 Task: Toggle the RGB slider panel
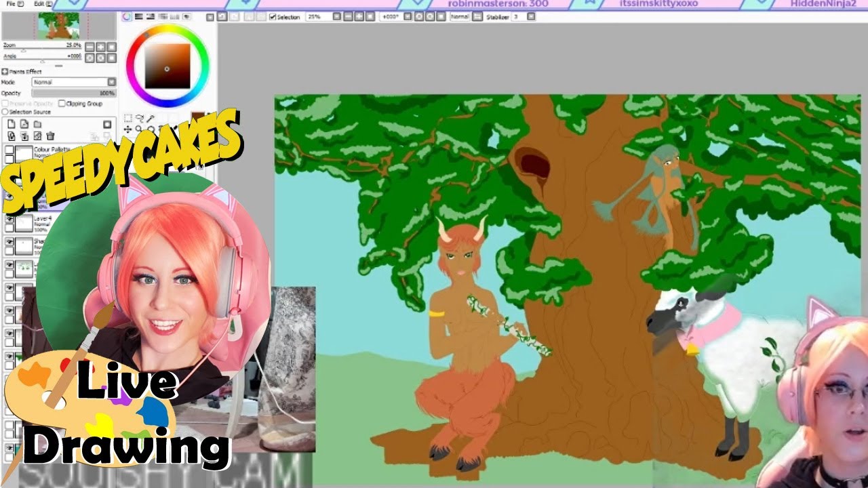[x=138, y=16]
